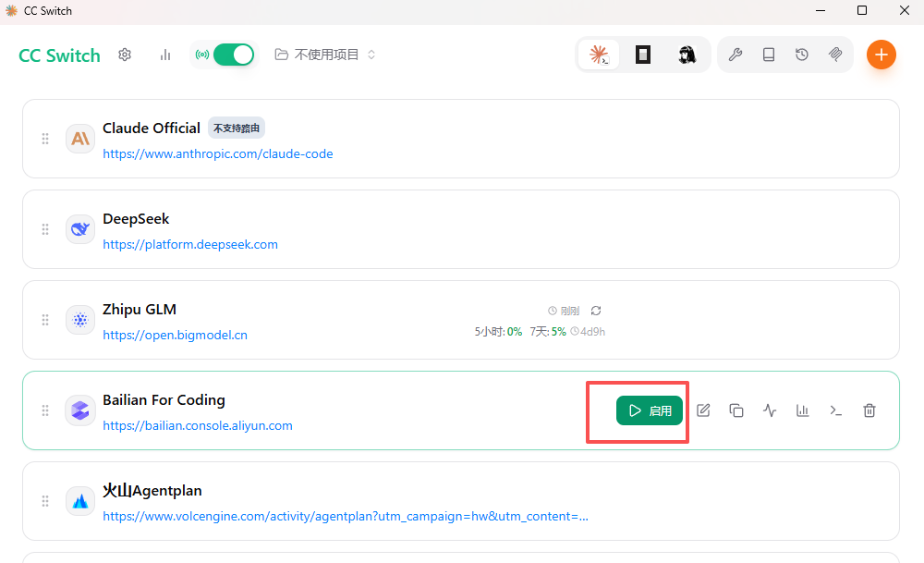Click the 不支持路由 badge on Claude Official
The height and width of the screenshot is (563, 924).
[237, 128]
